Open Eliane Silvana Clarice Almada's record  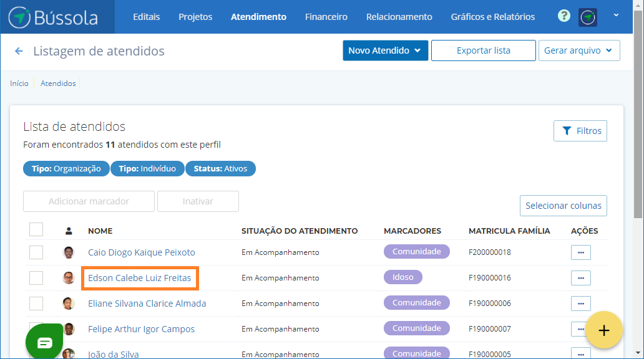tap(147, 303)
